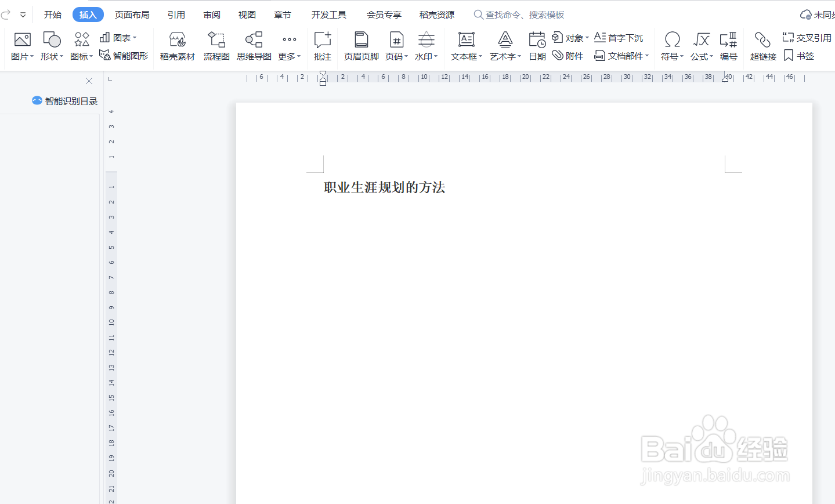
Task: Expand the 图标 dropdown arrow
Action: pyautogui.click(x=91, y=56)
